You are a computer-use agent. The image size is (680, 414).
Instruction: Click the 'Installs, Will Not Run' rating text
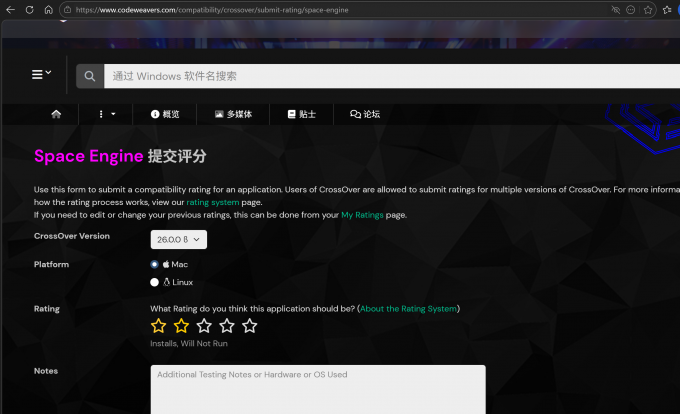click(189, 343)
